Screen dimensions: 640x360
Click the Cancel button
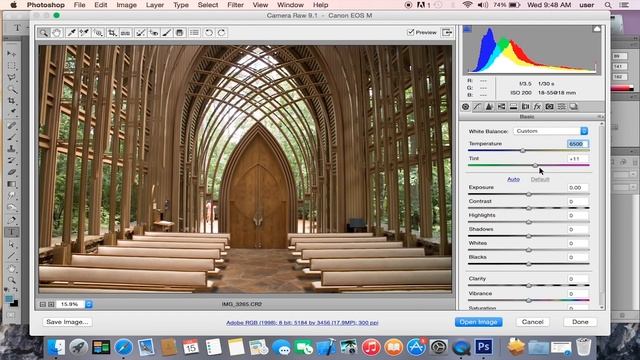[x=533, y=322]
